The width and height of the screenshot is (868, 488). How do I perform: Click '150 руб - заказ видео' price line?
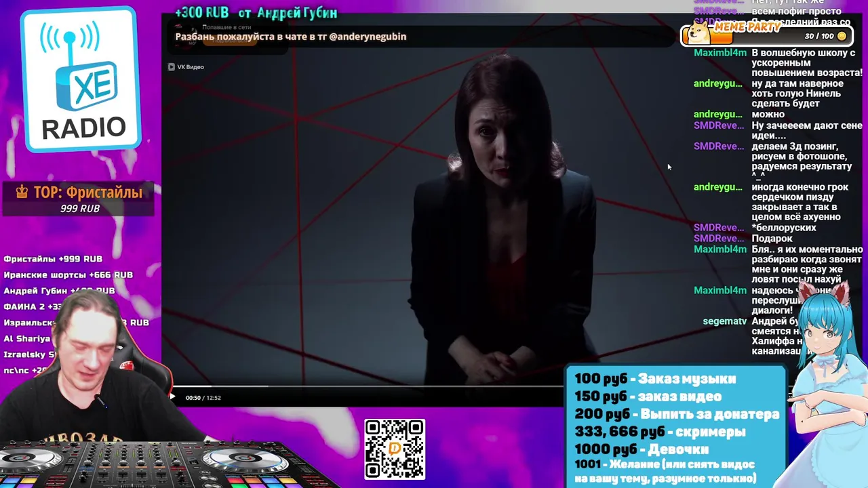(648, 396)
